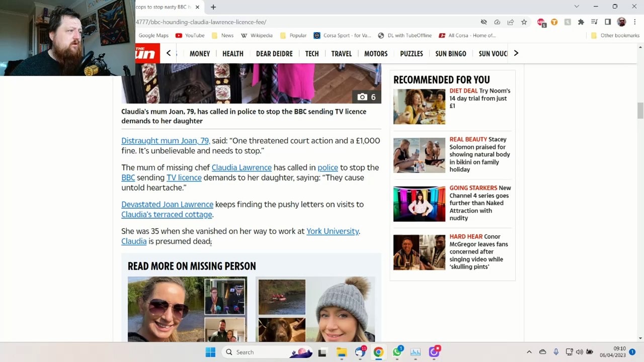The image size is (644, 362).
Task: Follow the 'Distraught mum Joan, 79' link
Action: tap(166, 141)
